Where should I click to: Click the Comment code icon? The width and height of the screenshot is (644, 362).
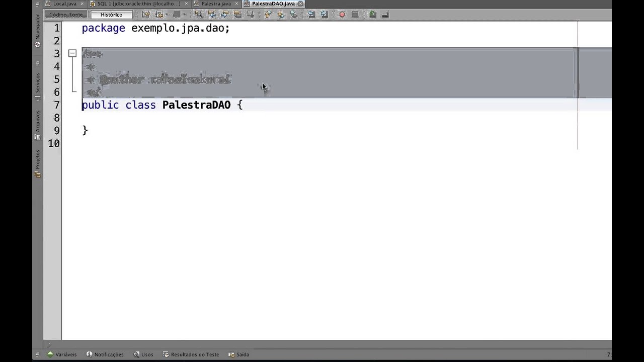coord(372,15)
